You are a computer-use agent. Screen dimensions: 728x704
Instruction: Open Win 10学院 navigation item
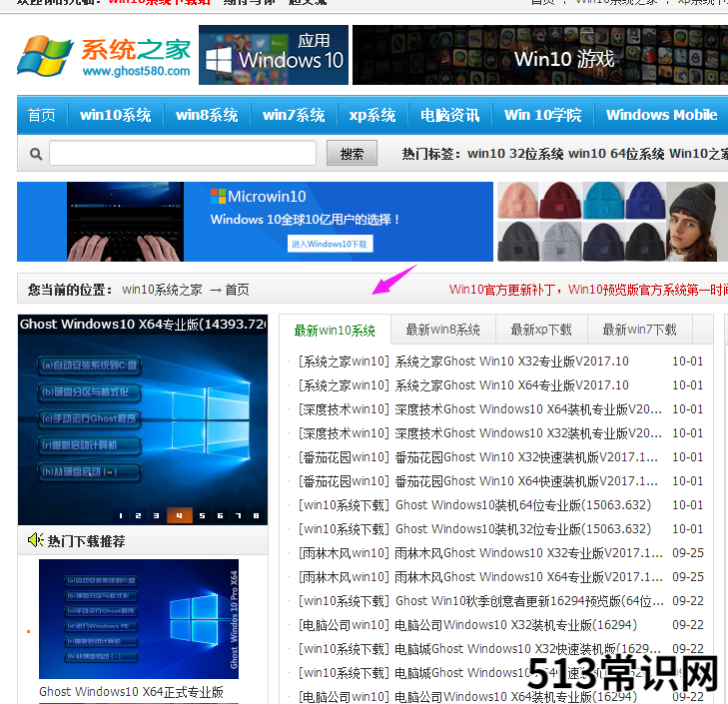click(542, 115)
